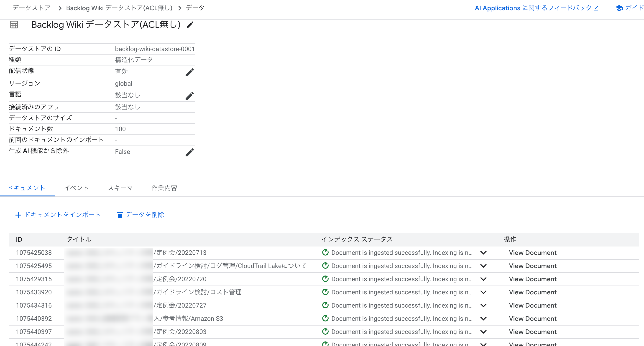644x346 pixels.
Task: Click the green ingestion status icon on row 1075425038
Action: coord(325,253)
